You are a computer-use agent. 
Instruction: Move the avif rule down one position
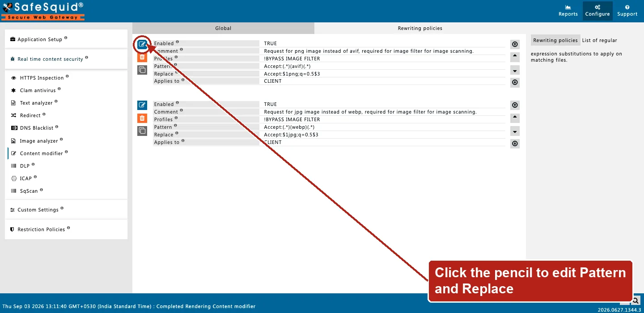click(x=515, y=70)
